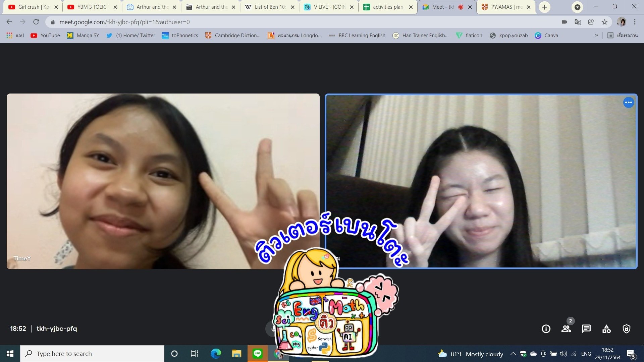The height and width of the screenshot is (362, 644).
Task: Open Activities panel icon
Action: point(606,329)
